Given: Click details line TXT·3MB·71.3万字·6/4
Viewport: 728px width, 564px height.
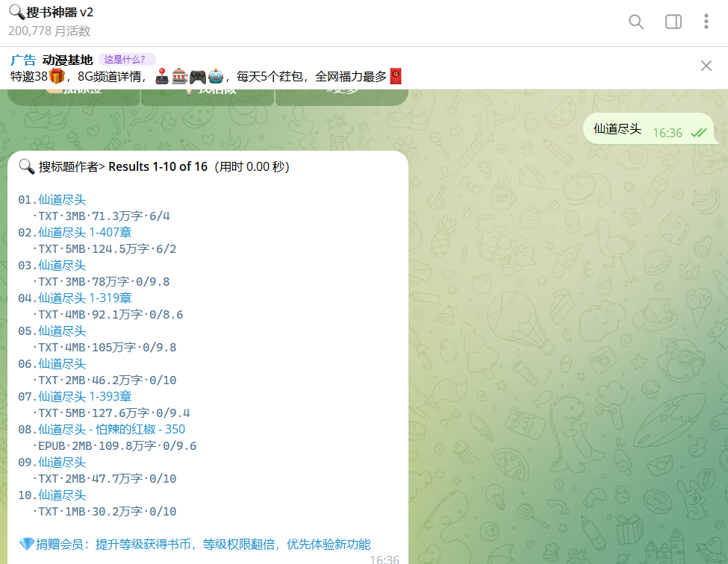Looking at the screenshot, I should (102, 216).
